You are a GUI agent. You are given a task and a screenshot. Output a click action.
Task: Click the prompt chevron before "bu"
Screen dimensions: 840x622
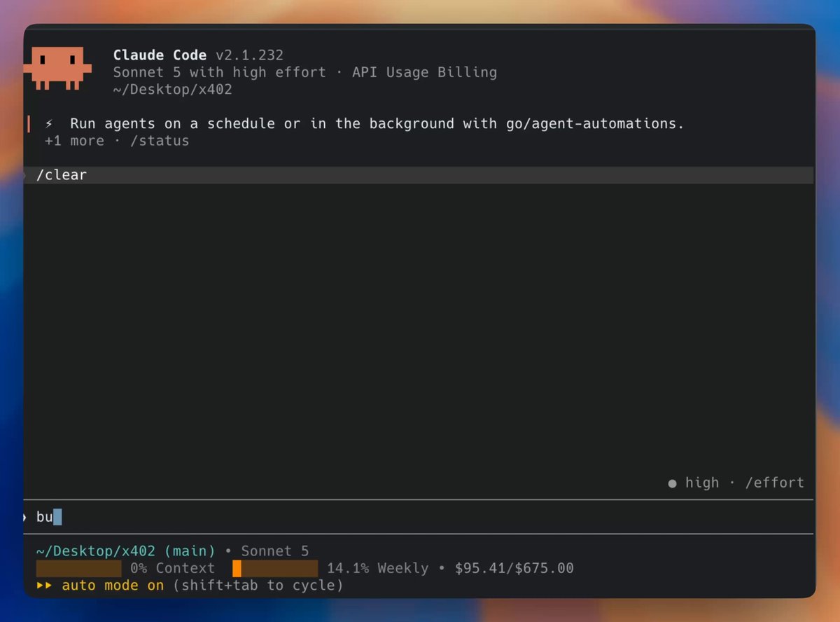(x=25, y=518)
